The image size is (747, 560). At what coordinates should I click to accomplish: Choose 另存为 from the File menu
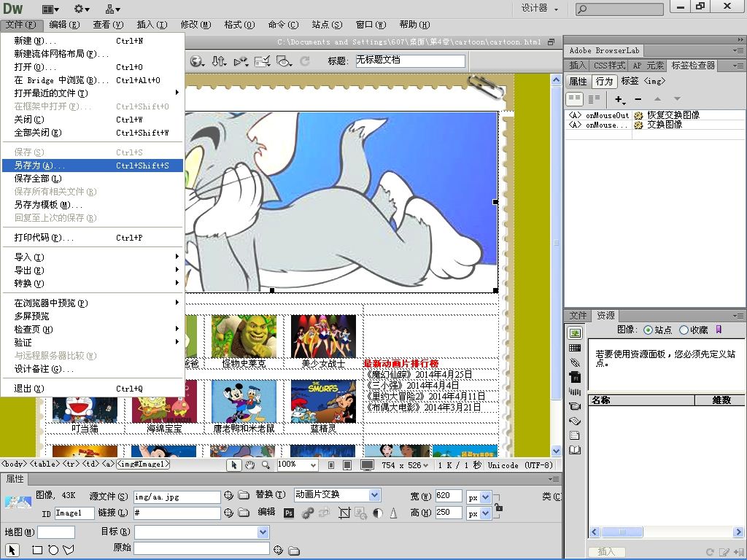coord(93,166)
